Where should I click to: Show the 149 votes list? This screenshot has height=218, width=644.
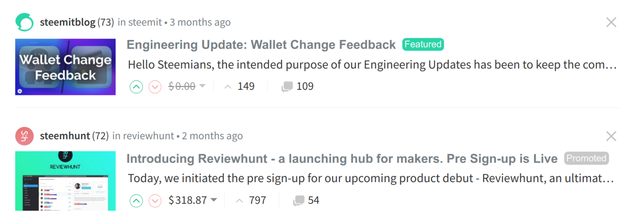(x=239, y=86)
